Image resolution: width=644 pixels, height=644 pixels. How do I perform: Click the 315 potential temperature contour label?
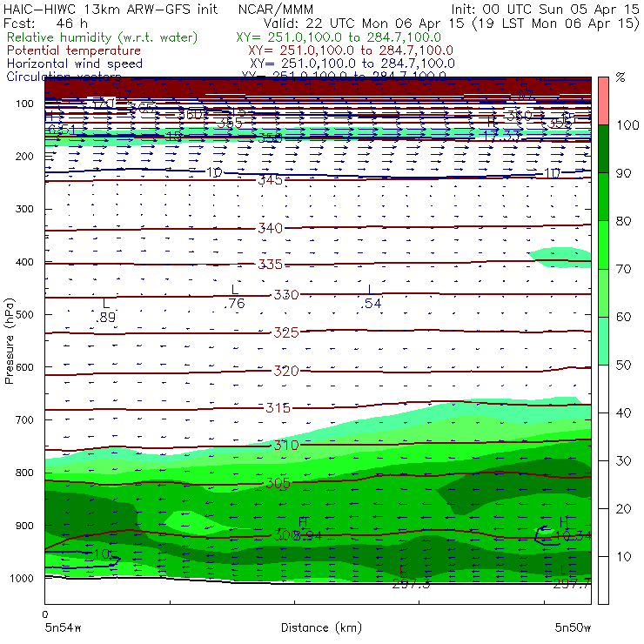pos(278,408)
